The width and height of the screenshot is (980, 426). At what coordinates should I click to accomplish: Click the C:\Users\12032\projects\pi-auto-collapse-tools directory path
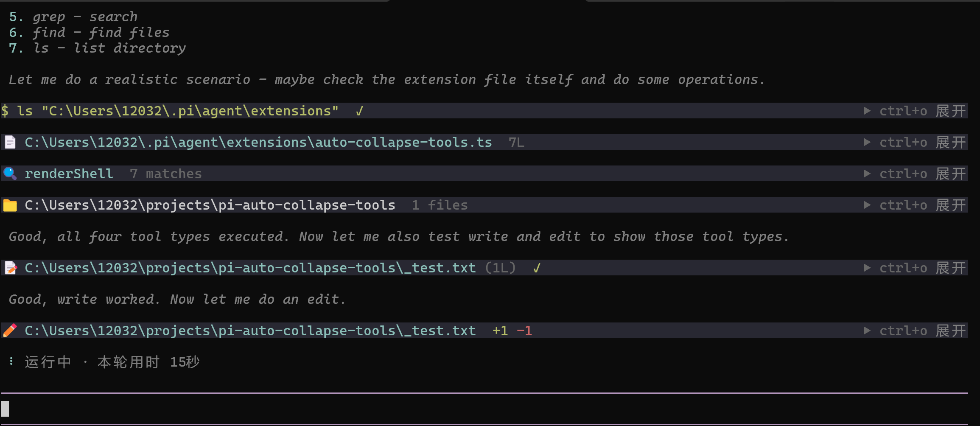[x=210, y=205]
